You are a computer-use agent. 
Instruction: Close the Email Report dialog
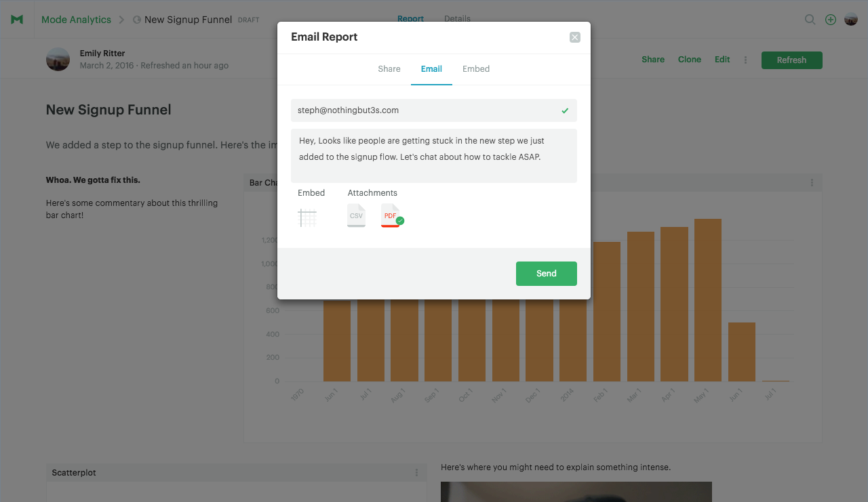(575, 37)
